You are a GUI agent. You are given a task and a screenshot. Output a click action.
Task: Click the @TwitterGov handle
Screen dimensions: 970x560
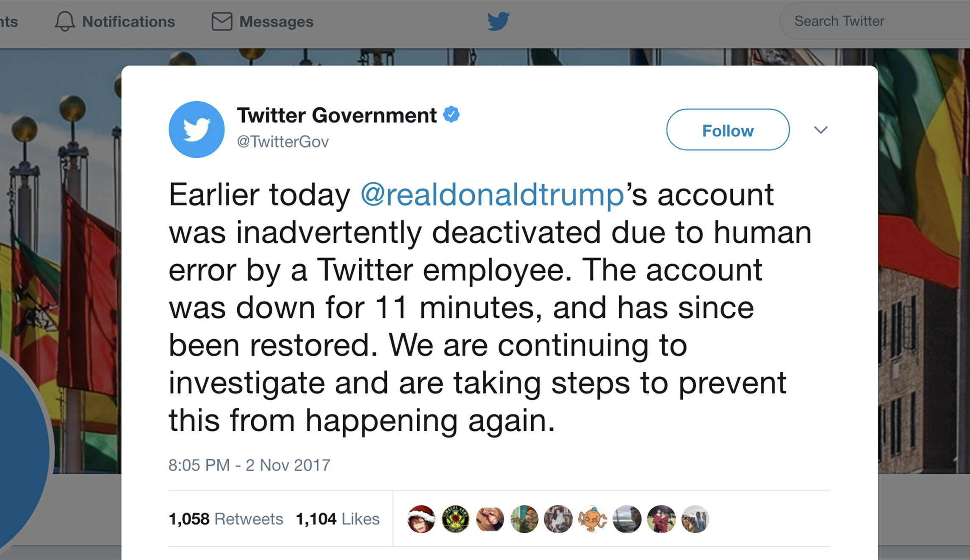[283, 142]
